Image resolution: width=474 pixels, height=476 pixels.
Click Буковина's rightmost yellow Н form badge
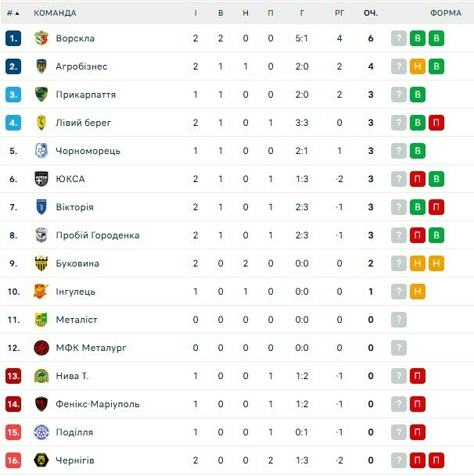(436, 263)
